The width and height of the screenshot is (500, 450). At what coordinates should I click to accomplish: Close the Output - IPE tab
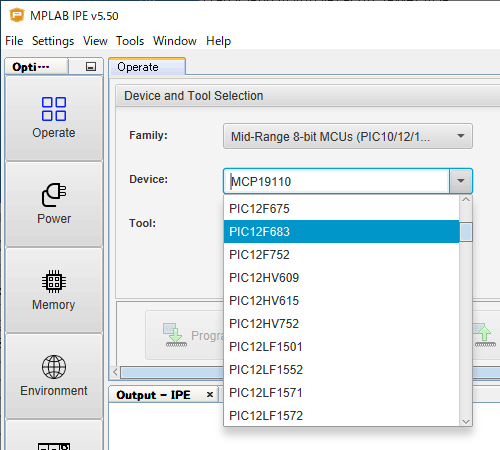tap(210, 395)
